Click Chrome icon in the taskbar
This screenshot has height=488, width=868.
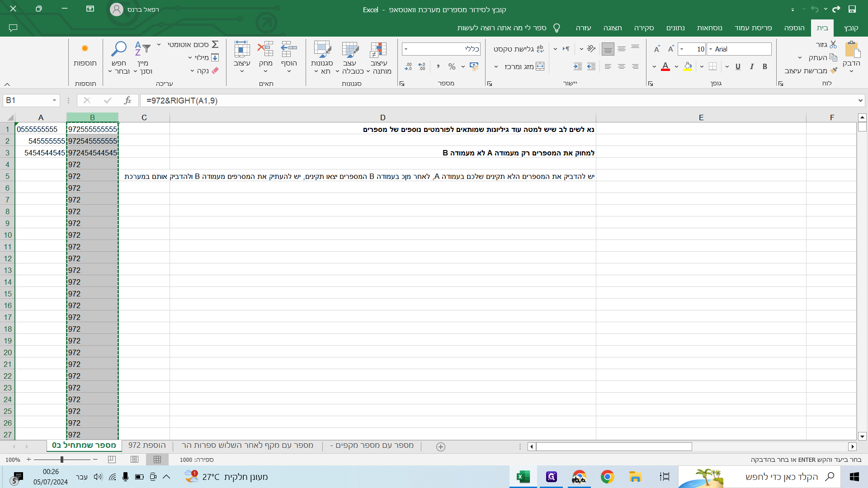607,477
